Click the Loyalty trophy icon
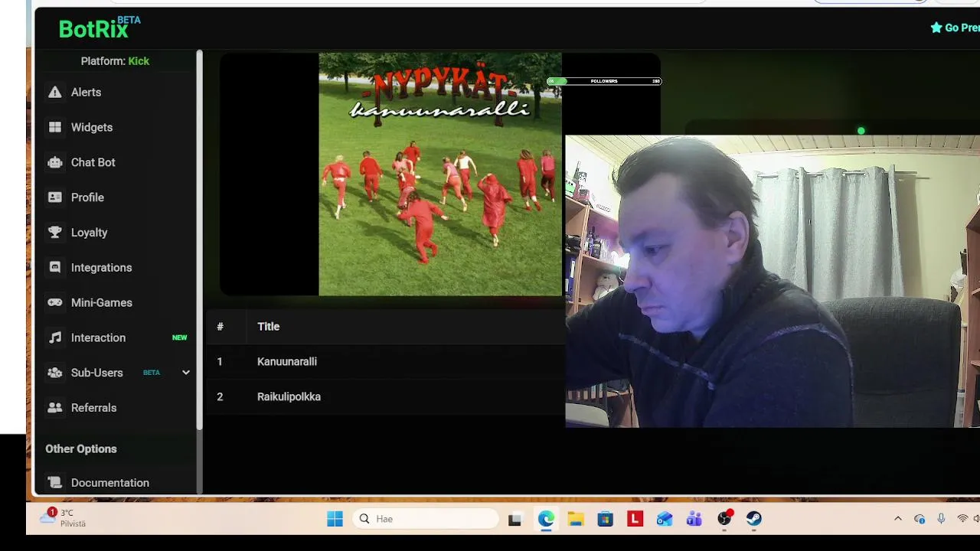This screenshot has width=980, height=551. coord(55,233)
